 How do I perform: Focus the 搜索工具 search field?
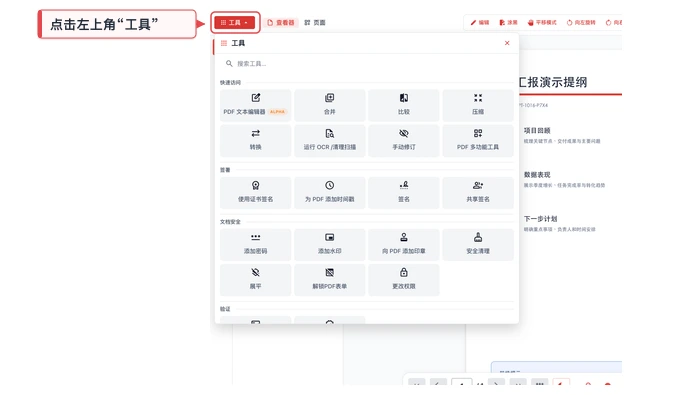[366, 64]
